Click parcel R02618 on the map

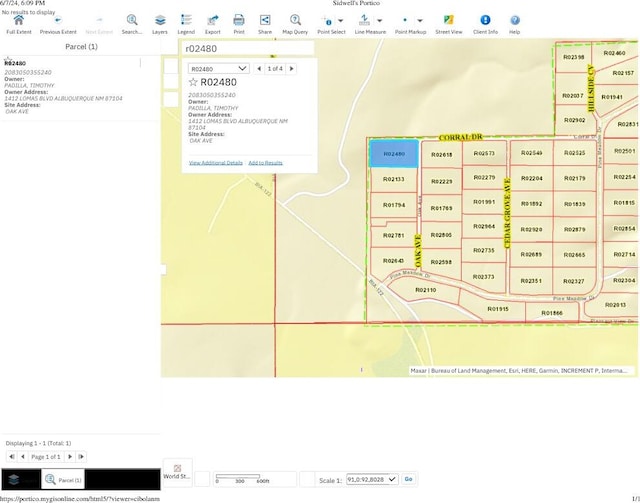(x=441, y=155)
